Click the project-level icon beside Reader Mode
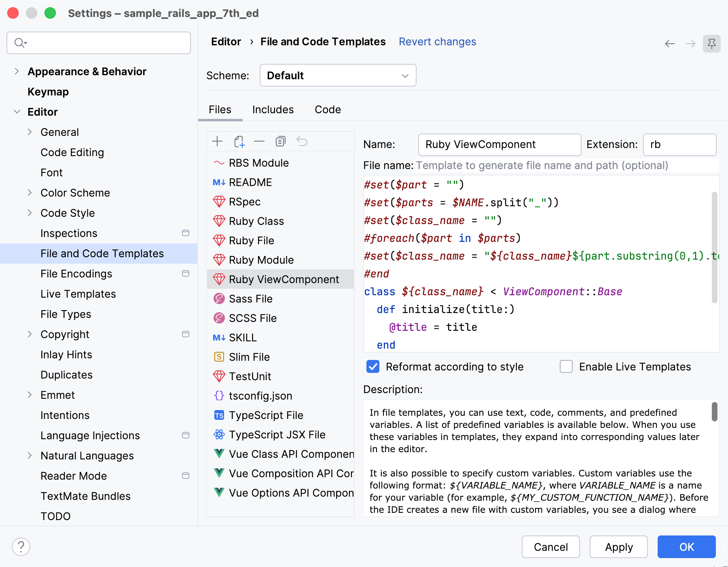This screenshot has width=728, height=567. pos(186,476)
